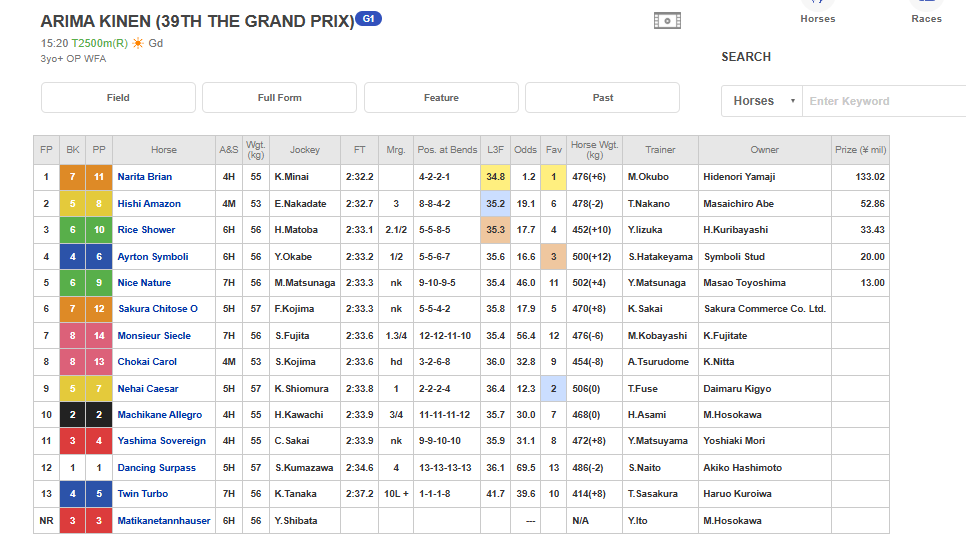Click the yellow 34.8 L3F cell
The image size is (966, 537).
coord(495,177)
